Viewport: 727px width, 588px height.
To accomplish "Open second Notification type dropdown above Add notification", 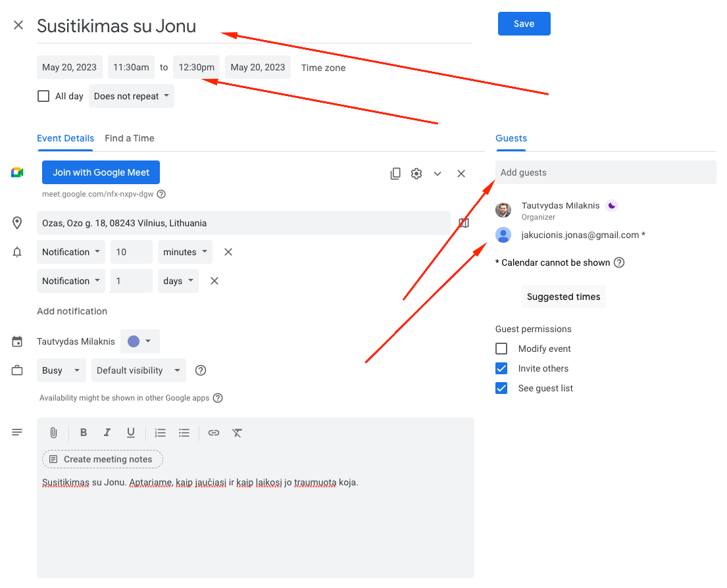I will click(71, 281).
